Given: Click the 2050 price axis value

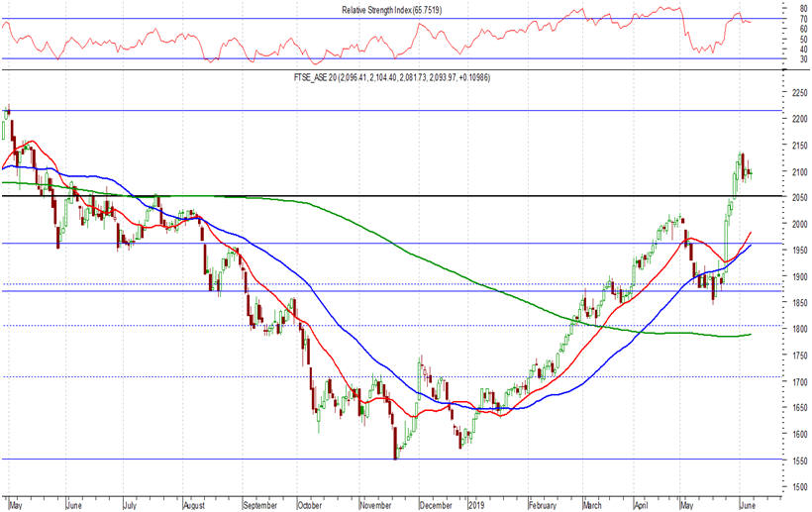Looking at the screenshot, I should click(x=799, y=198).
